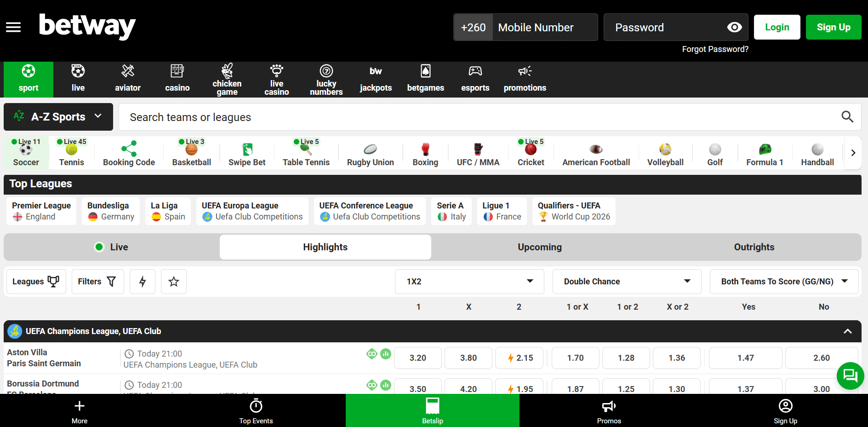The image size is (868, 427).
Task: Open Bundesliga Germany league
Action: pos(111,211)
